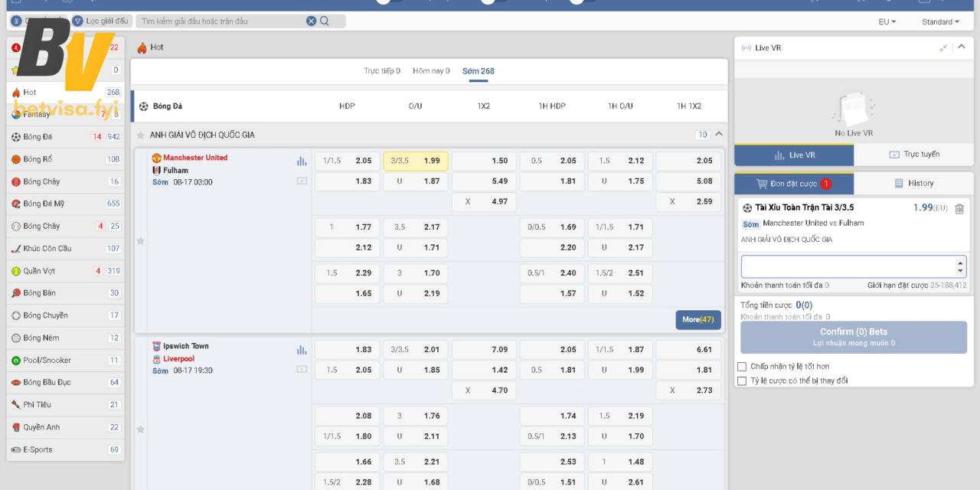The width and height of the screenshot is (980, 490).
Task: Shrink the Live VR panel
Action: coord(943,47)
